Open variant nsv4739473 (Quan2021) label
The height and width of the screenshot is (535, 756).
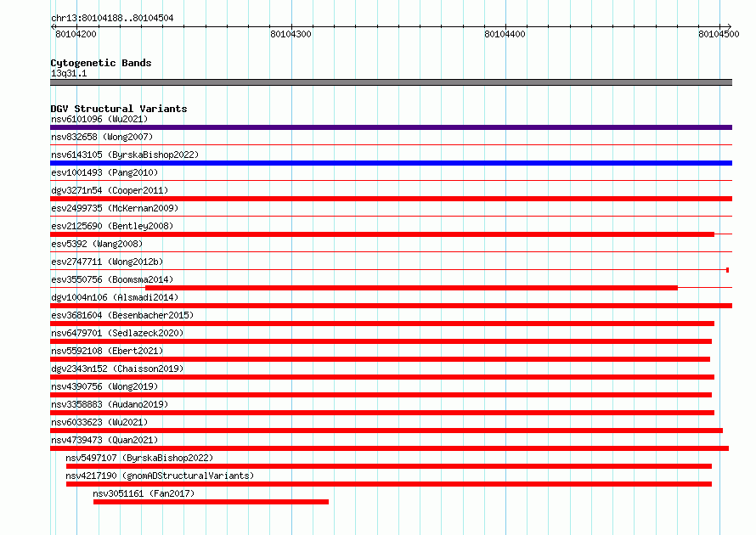[x=104, y=440]
